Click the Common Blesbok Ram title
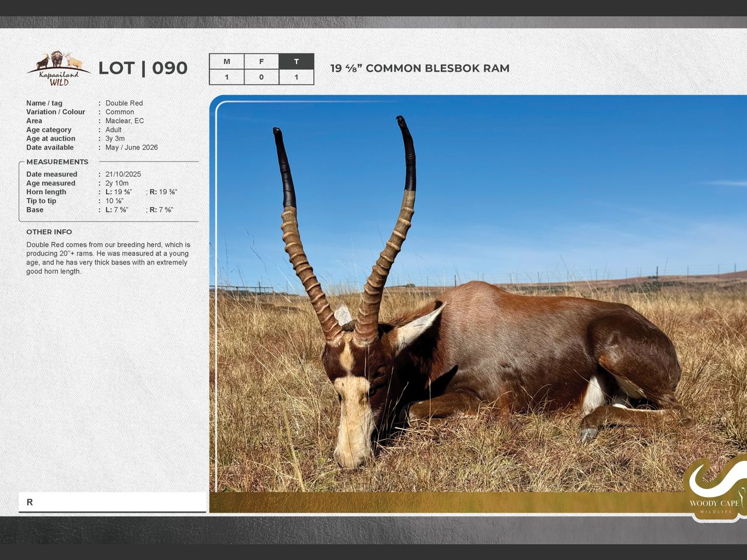Screen dimensions: 747x560 tap(420, 68)
